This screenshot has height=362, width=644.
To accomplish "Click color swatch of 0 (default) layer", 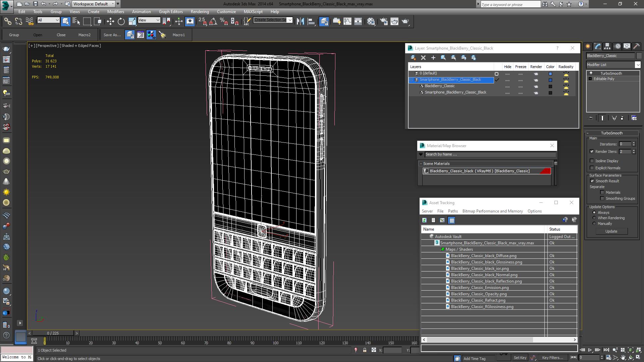I will [550, 73].
